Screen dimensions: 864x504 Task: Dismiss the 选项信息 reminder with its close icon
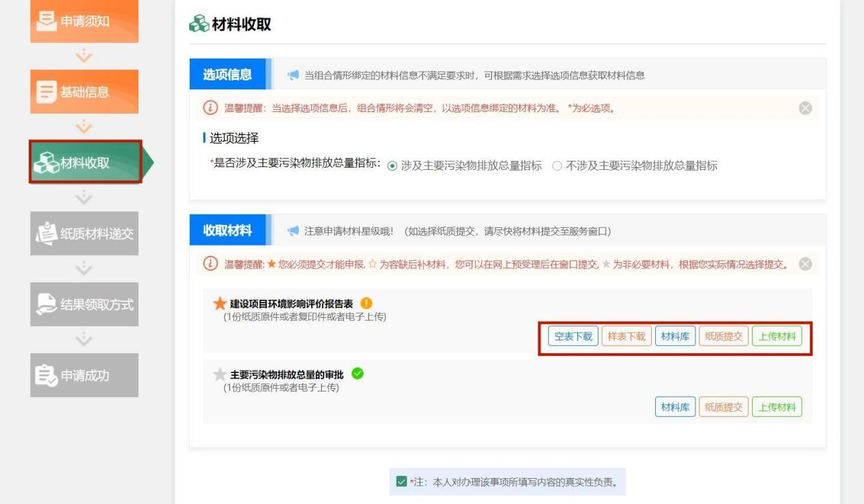coord(805,108)
